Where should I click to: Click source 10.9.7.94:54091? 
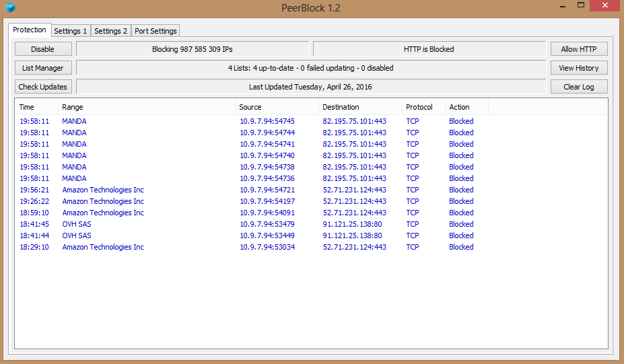(x=267, y=213)
